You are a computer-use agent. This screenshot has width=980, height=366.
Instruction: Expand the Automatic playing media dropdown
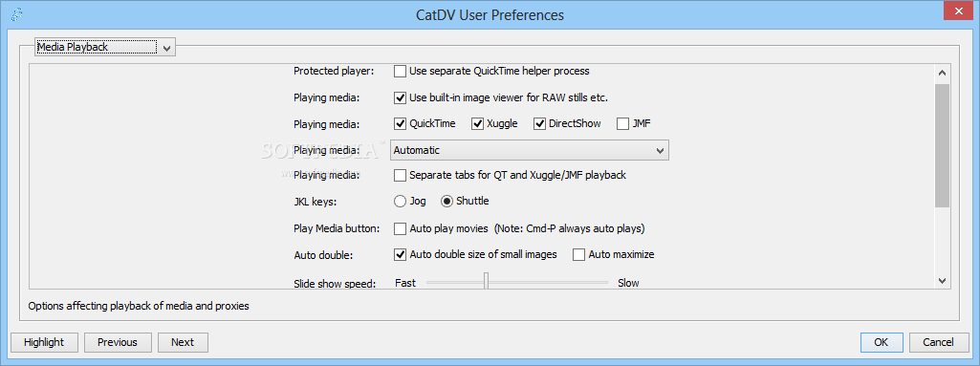click(x=530, y=150)
